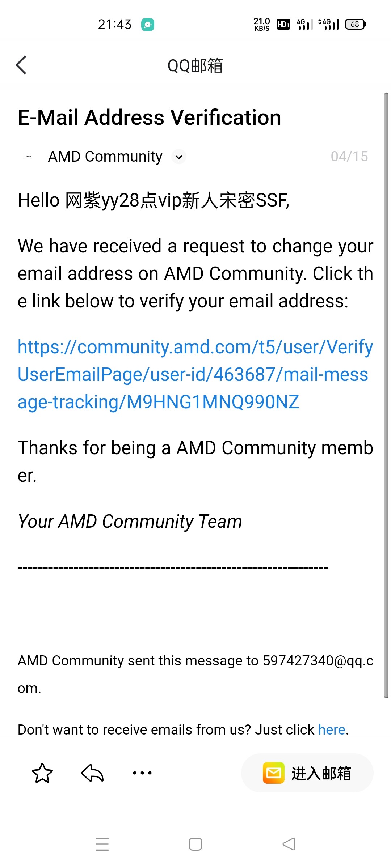
Task: Tap the green app icon in status bar
Action: [147, 25]
